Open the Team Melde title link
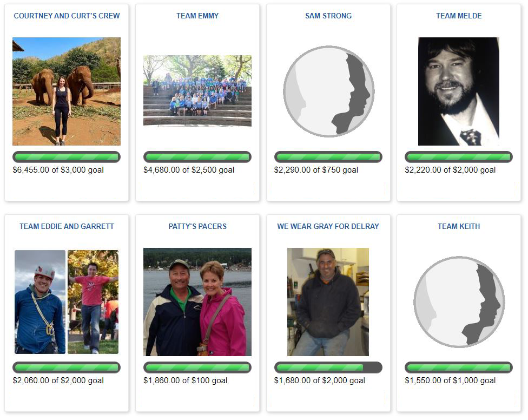This screenshot has height=420, width=528. (x=459, y=16)
